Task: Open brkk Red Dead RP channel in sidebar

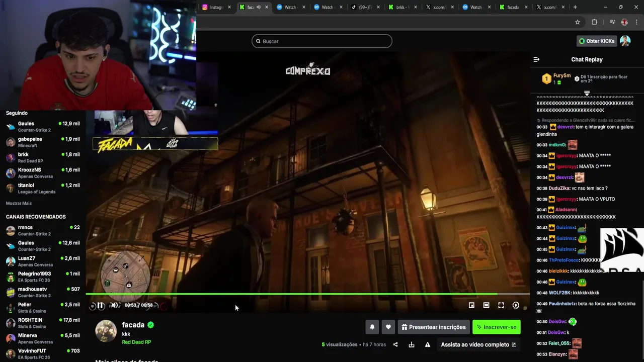Action: (x=42, y=157)
